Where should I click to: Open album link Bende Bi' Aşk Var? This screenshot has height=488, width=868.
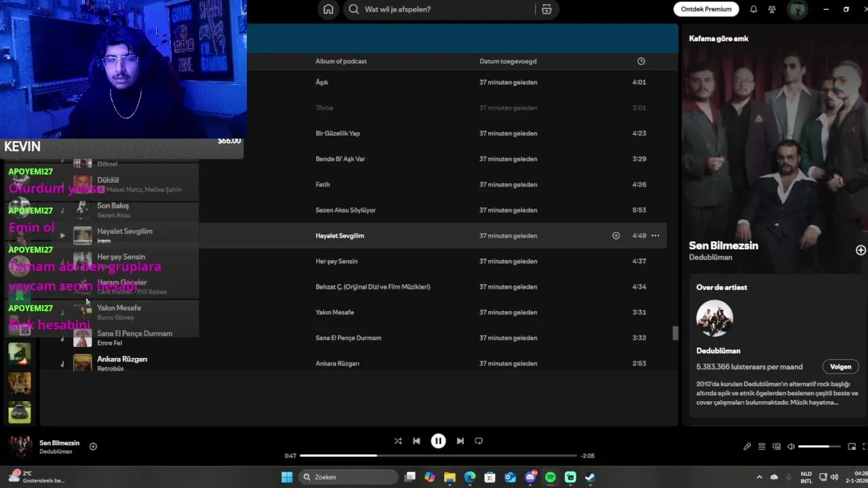[x=340, y=159]
